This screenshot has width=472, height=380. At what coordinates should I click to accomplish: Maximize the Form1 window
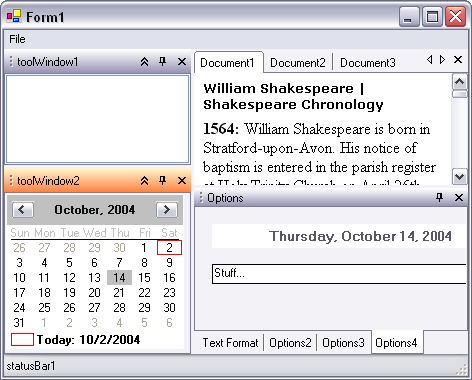[x=432, y=16]
